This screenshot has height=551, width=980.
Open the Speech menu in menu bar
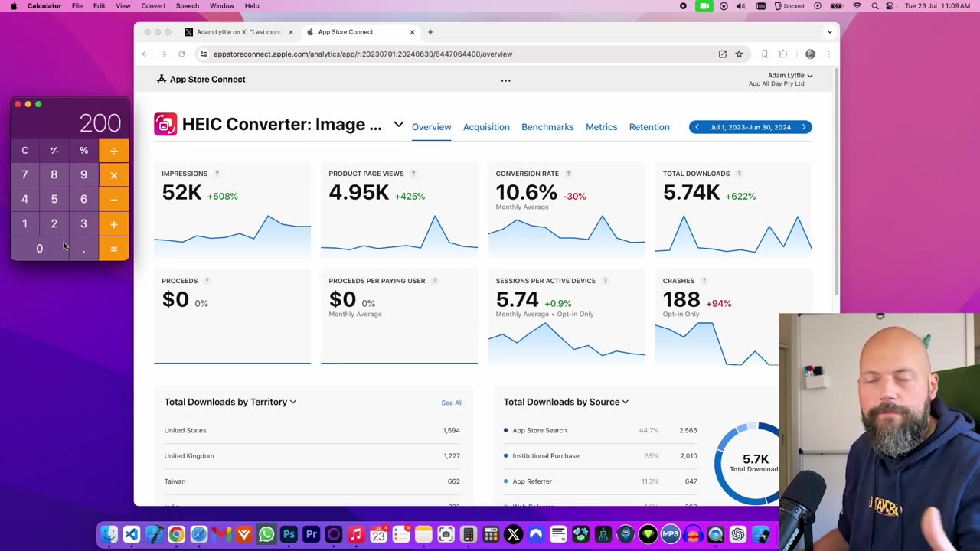tap(188, 6)
